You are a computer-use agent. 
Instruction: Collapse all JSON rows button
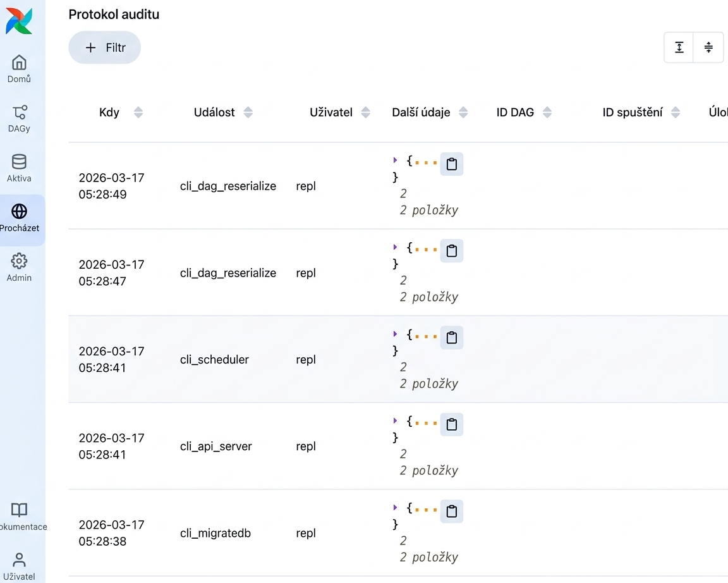coord(708,47)
